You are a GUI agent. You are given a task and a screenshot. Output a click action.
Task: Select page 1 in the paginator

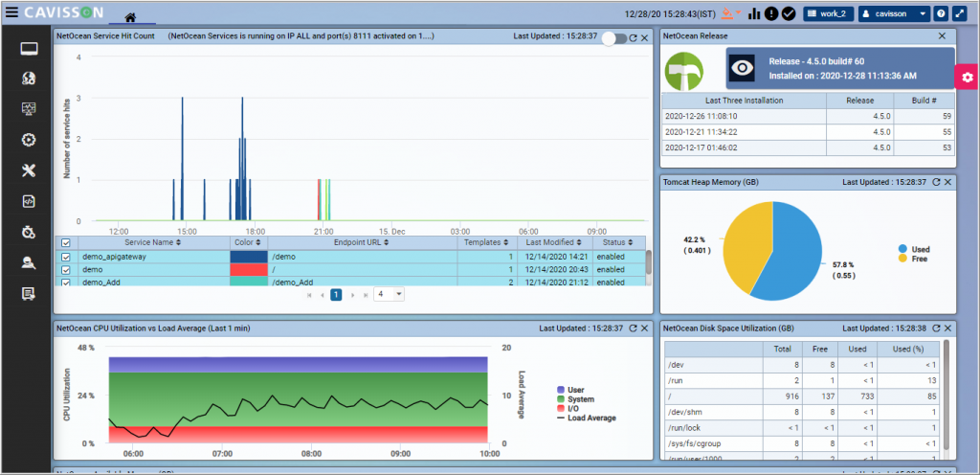click(336, 294)
